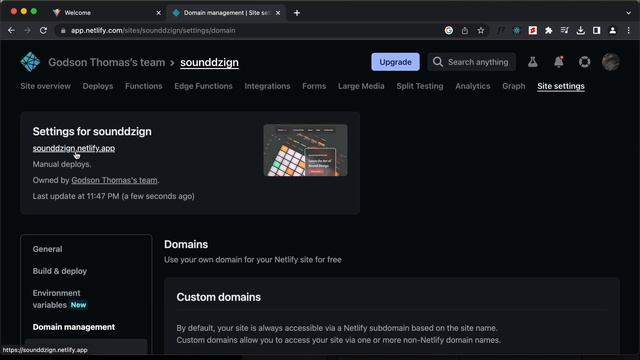Click the 'Manual deploys.' text
Screen dimensions: 640x360
point(62,164)
